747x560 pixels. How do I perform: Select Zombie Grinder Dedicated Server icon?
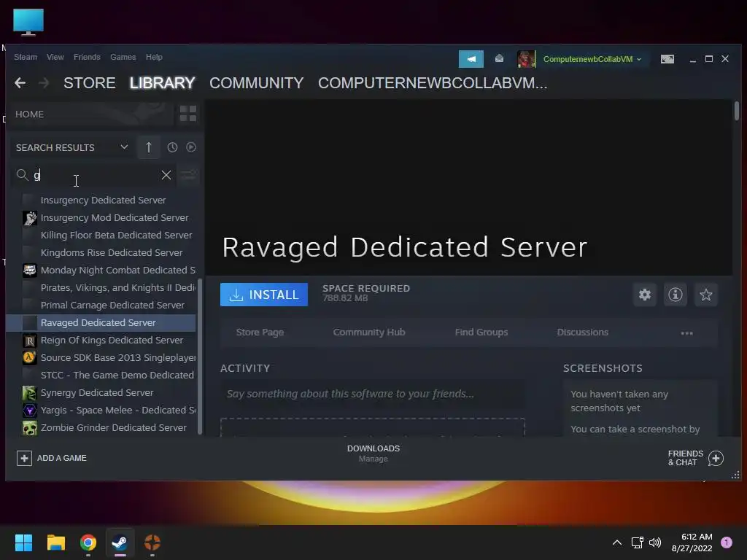tap(29, 427)
